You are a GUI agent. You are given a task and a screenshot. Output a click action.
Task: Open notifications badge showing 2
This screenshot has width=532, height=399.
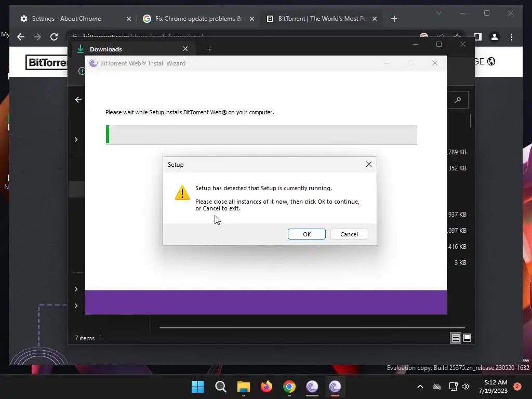point(517,387)
